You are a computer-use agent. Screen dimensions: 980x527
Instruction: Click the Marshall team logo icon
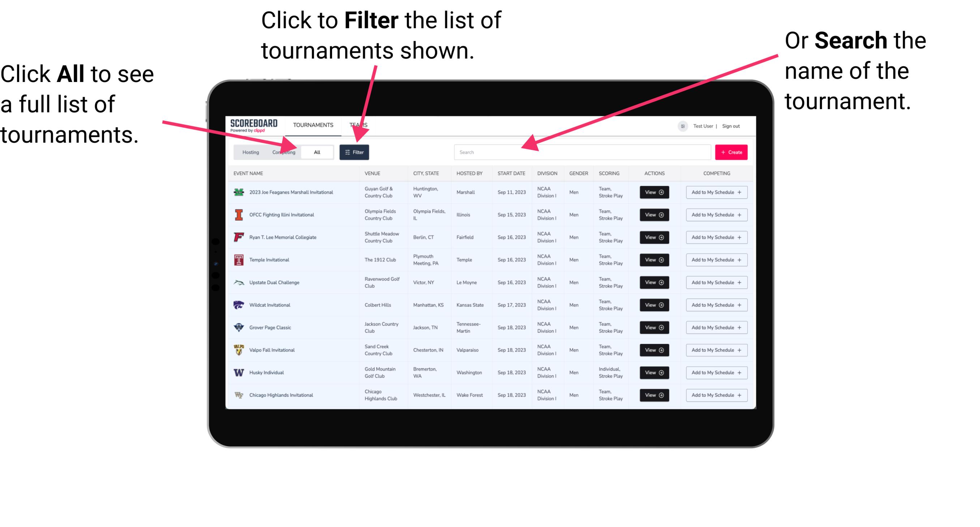point(238,193)
